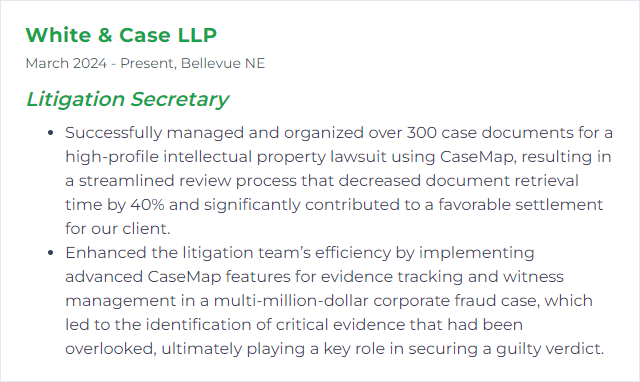Click the White & Case LLP heading
This screenshot has width=640, height=382.
click(x=121, y=35)
